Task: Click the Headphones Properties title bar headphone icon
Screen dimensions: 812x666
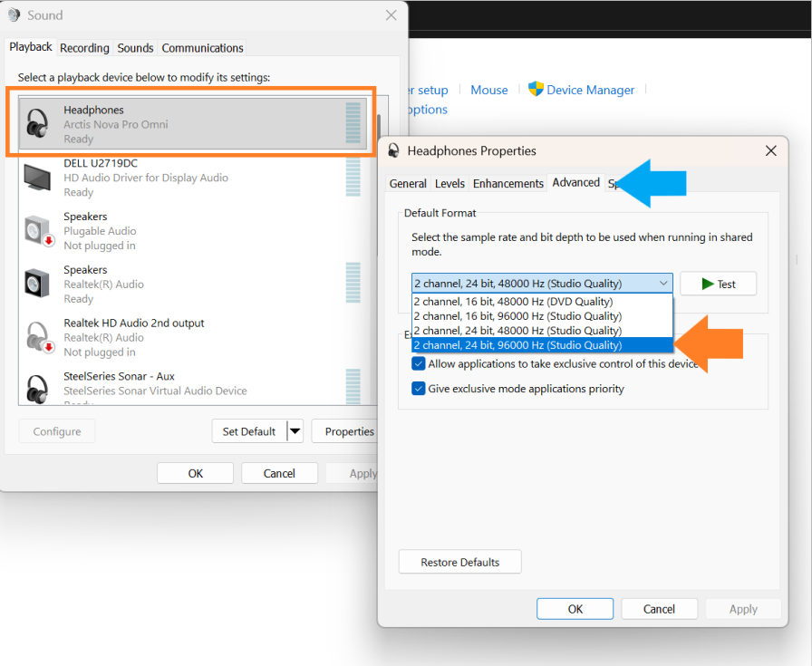Action: coord(393,150)
